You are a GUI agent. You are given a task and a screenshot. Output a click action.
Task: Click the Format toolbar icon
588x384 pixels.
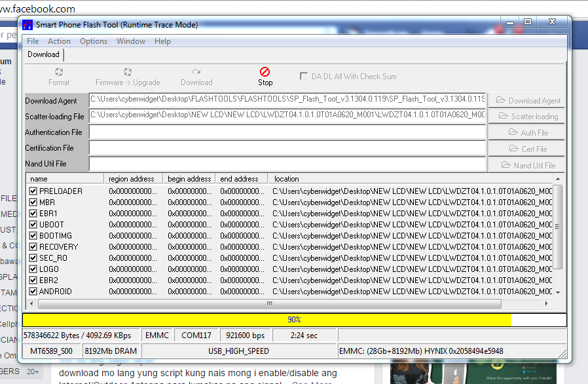(x=59, y=72)
